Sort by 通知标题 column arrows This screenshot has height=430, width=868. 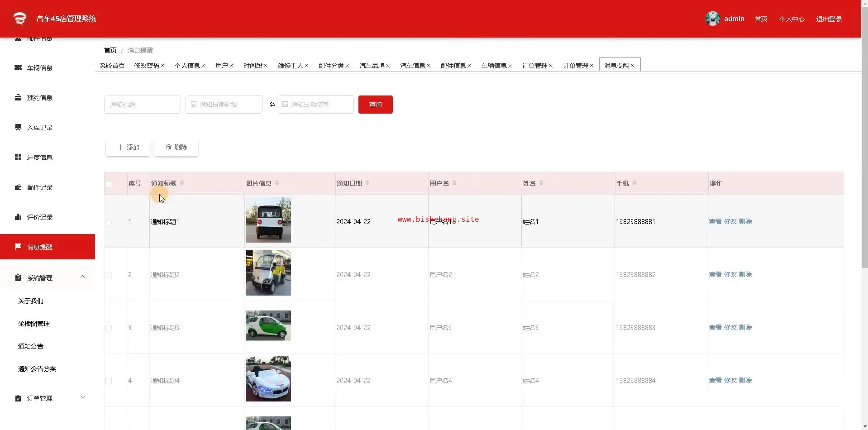click(x=182, y=183)
